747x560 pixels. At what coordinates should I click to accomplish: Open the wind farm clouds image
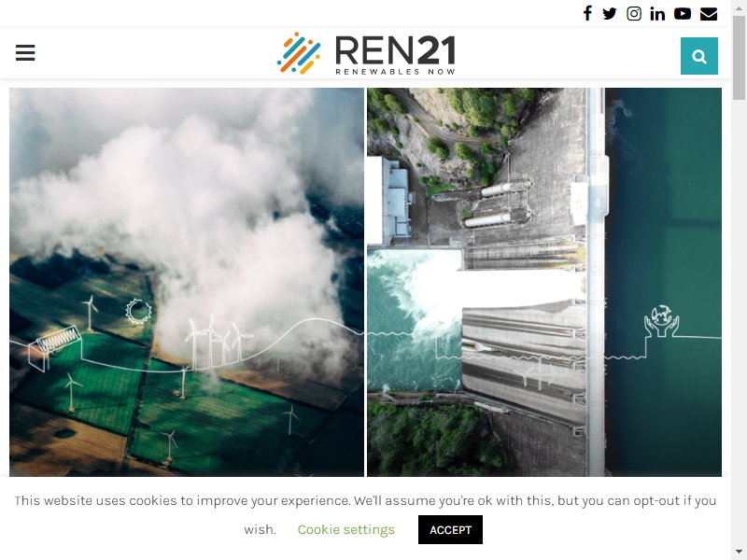(187, 282)
